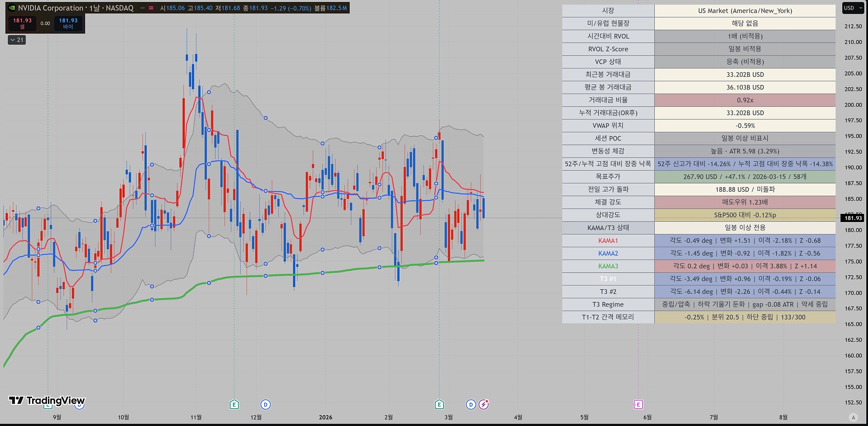
Task: Click the blue dividend marker near March
Action: 471,404
